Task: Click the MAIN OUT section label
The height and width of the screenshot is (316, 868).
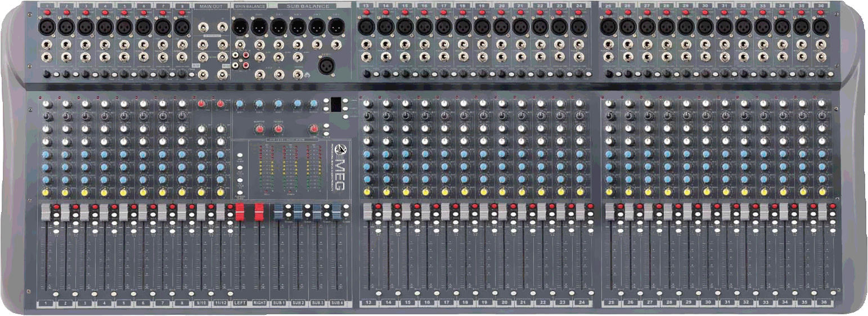Action: (x=212, y=6)
